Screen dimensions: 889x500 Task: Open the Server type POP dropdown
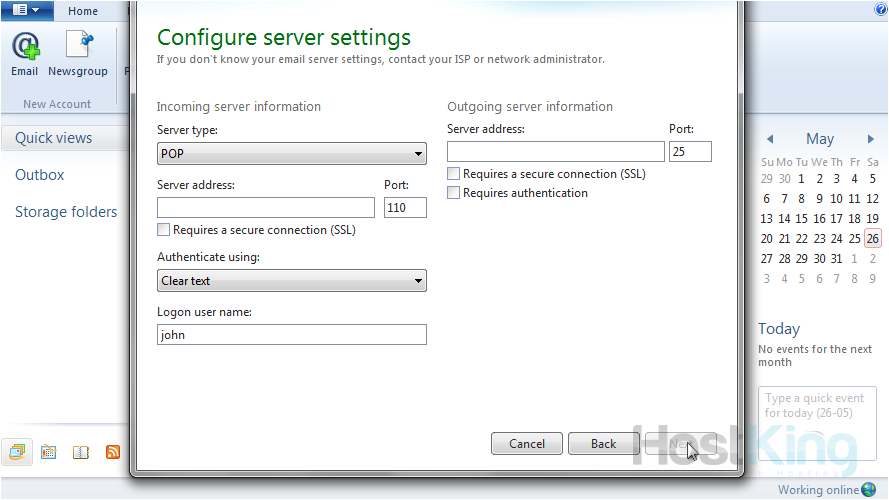(291, 154)
